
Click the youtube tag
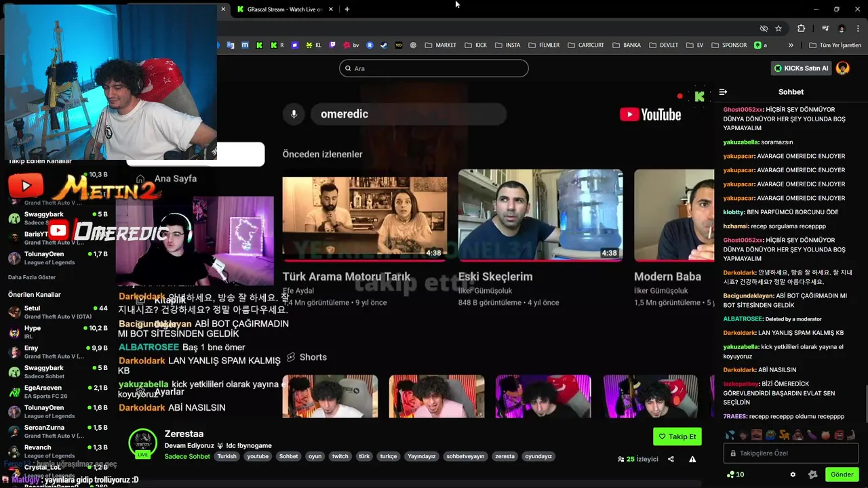[x=258, y=456]
